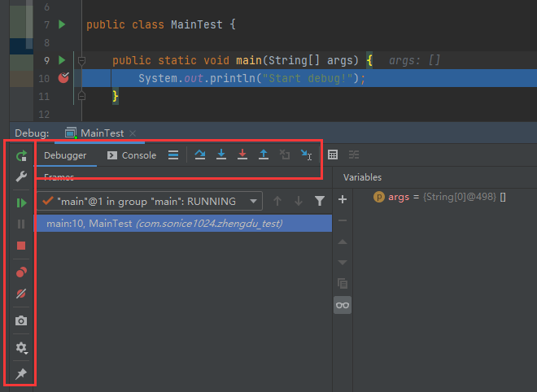
Task: Resume program execution
Action: click(x=21, y=202)
